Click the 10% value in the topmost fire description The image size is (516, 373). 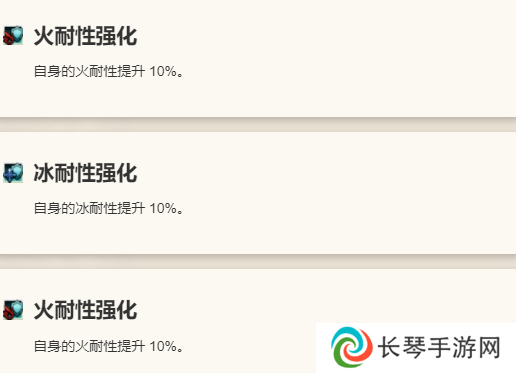click(x=163, y=71)
